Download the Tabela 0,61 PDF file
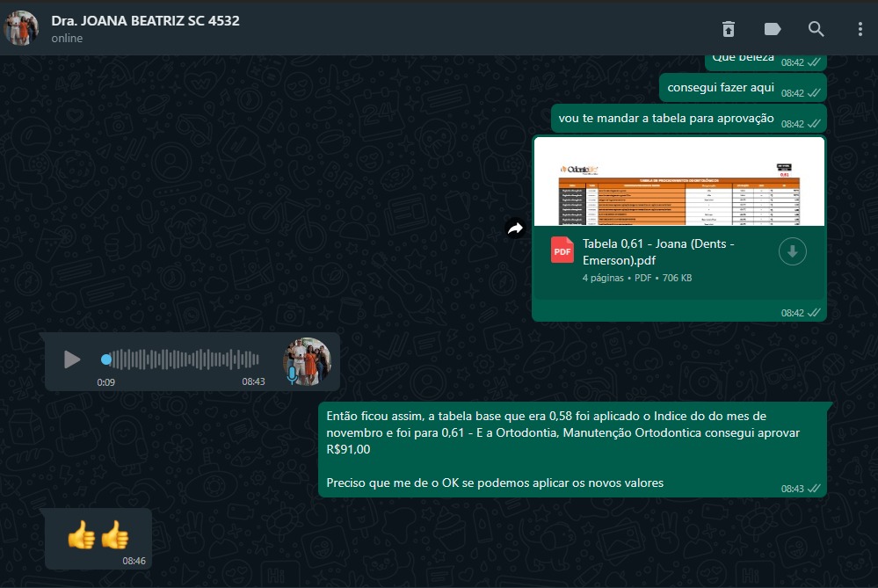 (x=793, y=251)
